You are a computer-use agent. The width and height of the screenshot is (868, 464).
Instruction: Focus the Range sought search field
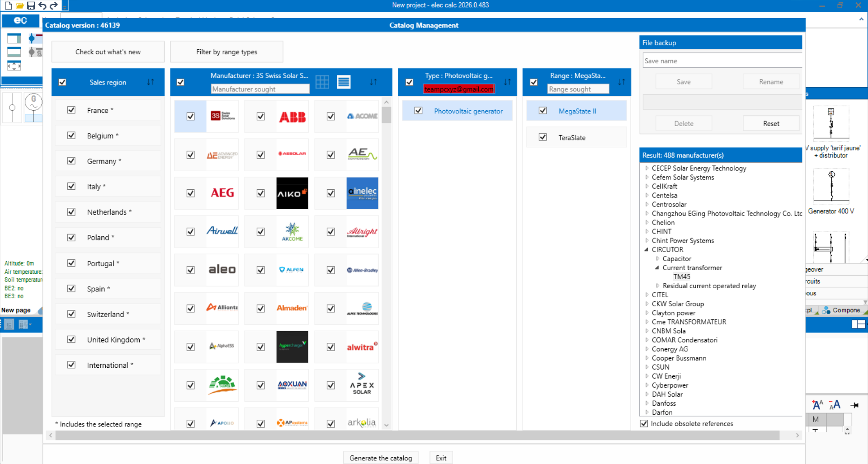[x=578, y=89]
